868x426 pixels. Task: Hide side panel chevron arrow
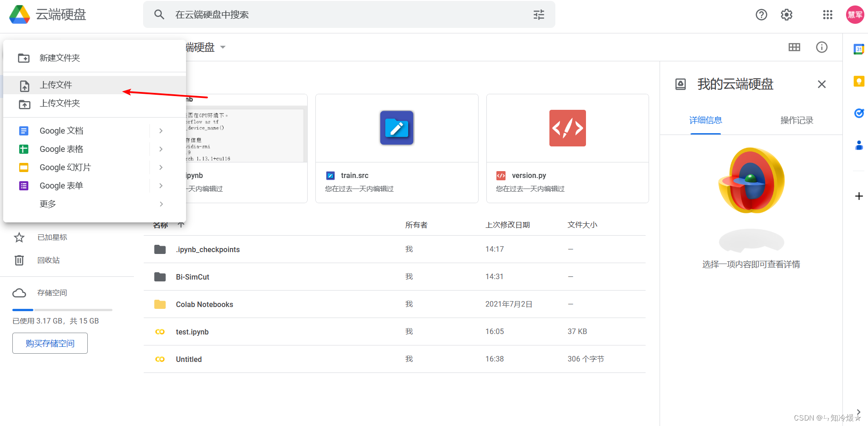[859, 412]
